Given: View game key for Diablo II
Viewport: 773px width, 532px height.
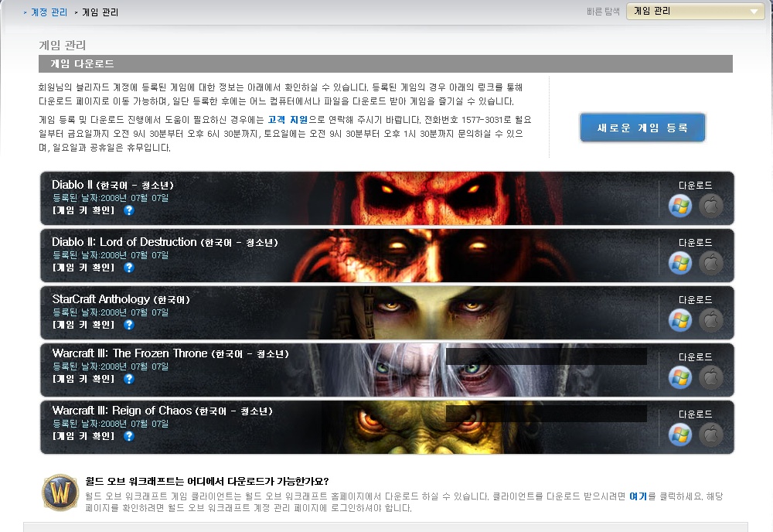Looking at the screenshot, I should pos(83,210).
